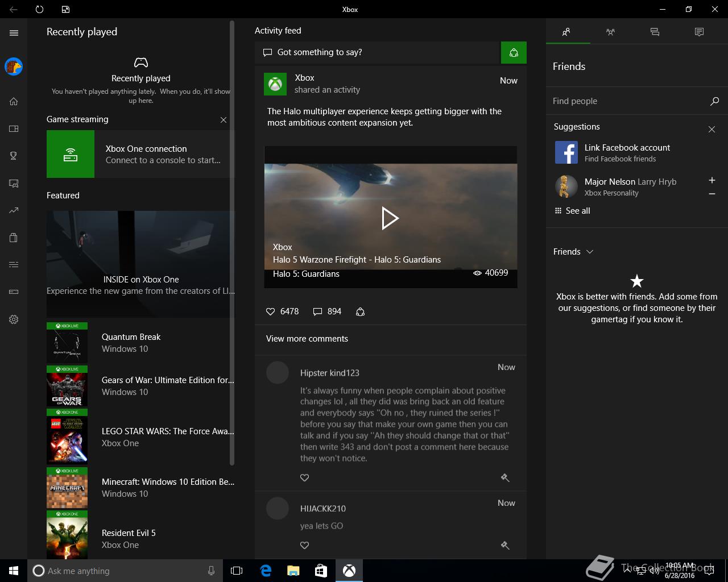Open Trending arrow icon in sidebar
This screenshot has height=582, width=728.
14,210
